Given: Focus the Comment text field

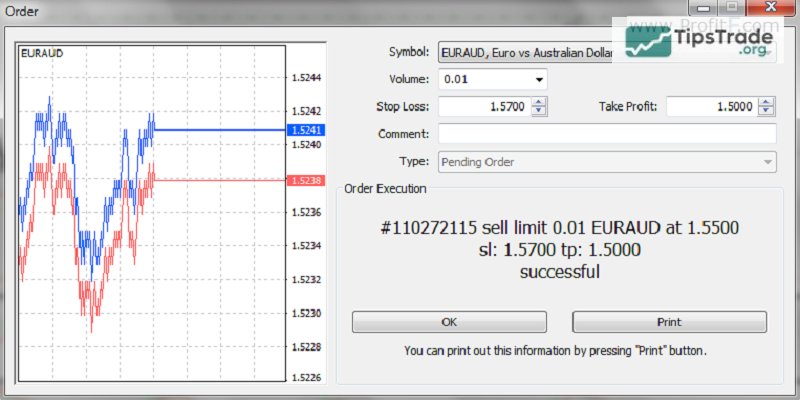Looking at the screenshot, I should pos(606,134).
